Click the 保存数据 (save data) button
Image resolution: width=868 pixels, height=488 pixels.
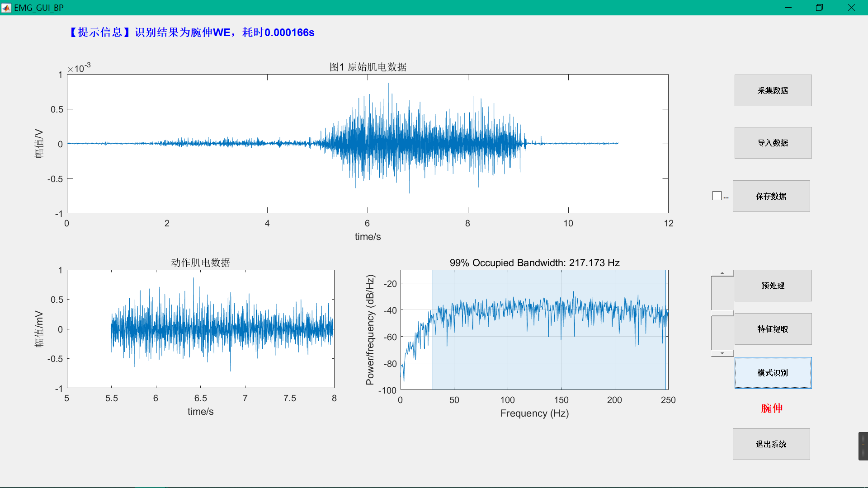771,196
